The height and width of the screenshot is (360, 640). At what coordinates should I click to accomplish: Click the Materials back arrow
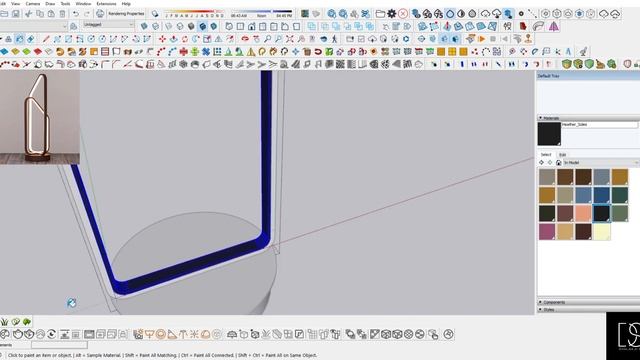point(542,162)
